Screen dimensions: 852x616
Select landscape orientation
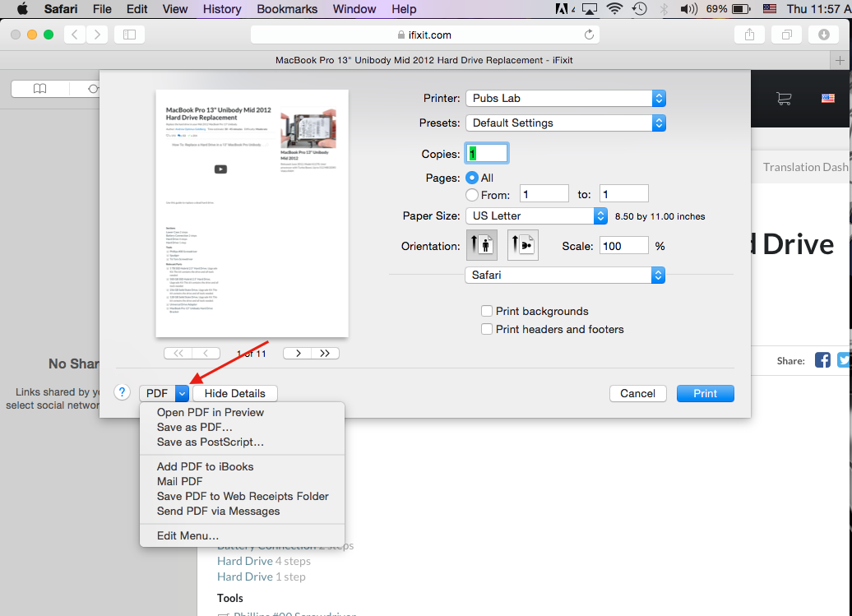523,245
